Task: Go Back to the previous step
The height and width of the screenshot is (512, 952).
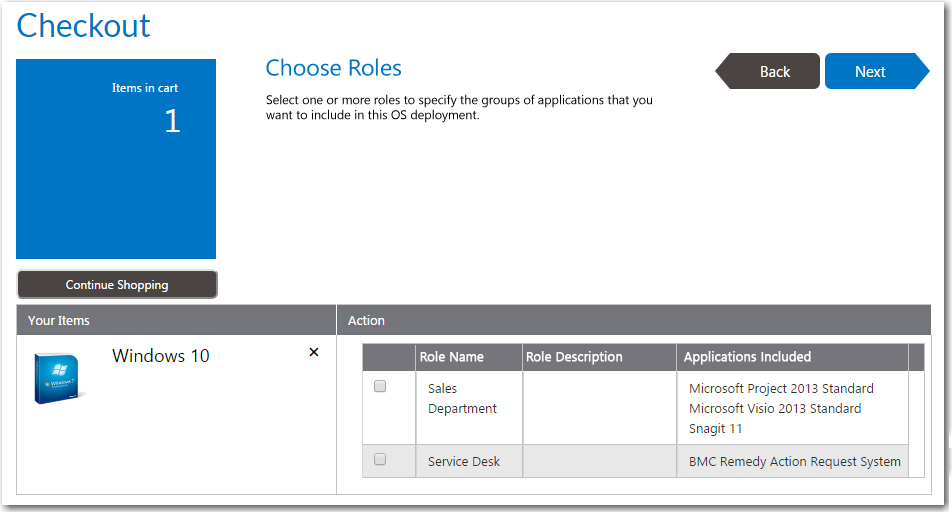Action: click(x=770, y=72)
